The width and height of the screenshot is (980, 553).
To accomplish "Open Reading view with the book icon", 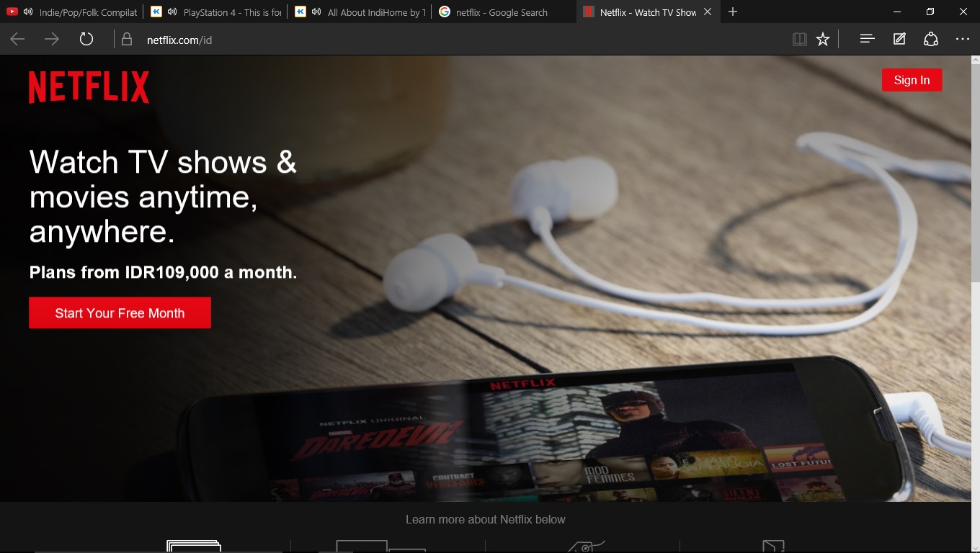I will [x=799, y=40].
